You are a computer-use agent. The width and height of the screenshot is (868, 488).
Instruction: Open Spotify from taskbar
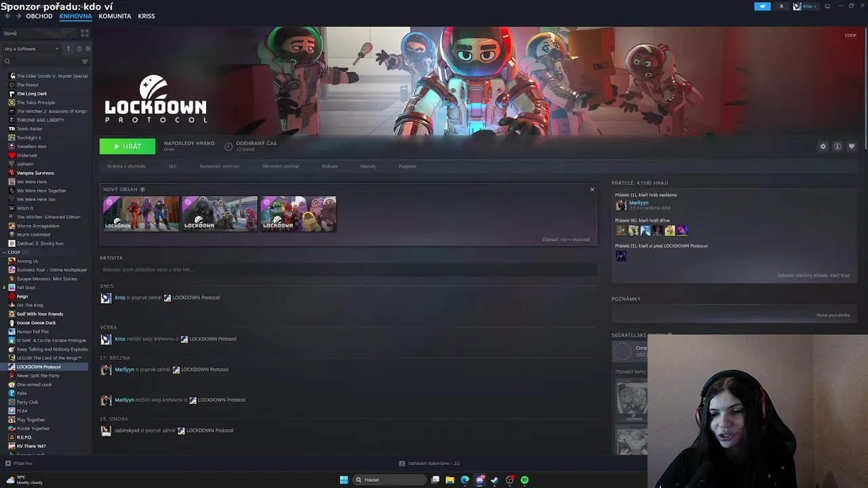524,480
